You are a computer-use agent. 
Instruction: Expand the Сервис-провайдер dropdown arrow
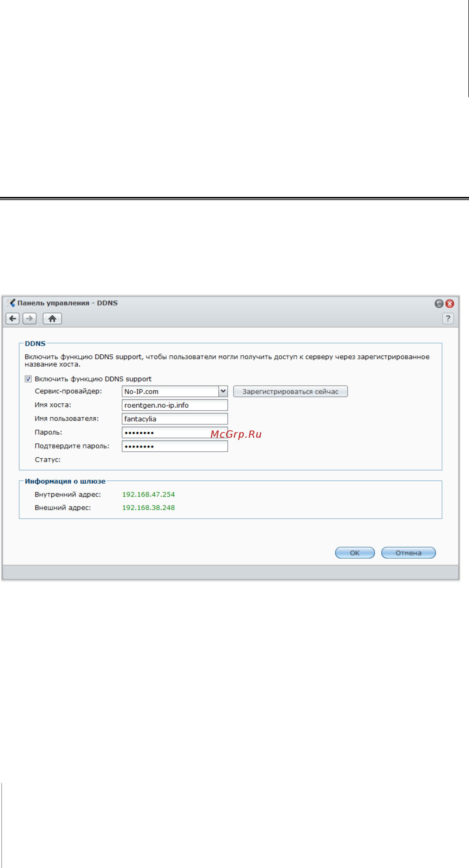(x=223, y=391)
